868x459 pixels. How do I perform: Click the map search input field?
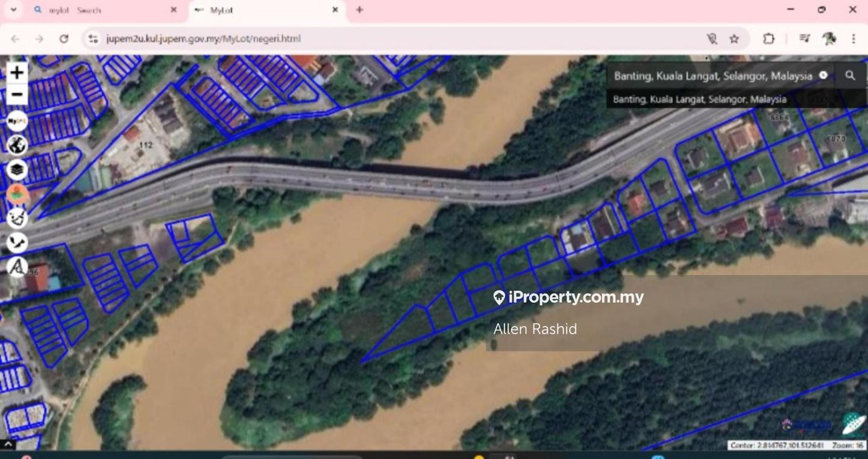click(x=711, y=76)
